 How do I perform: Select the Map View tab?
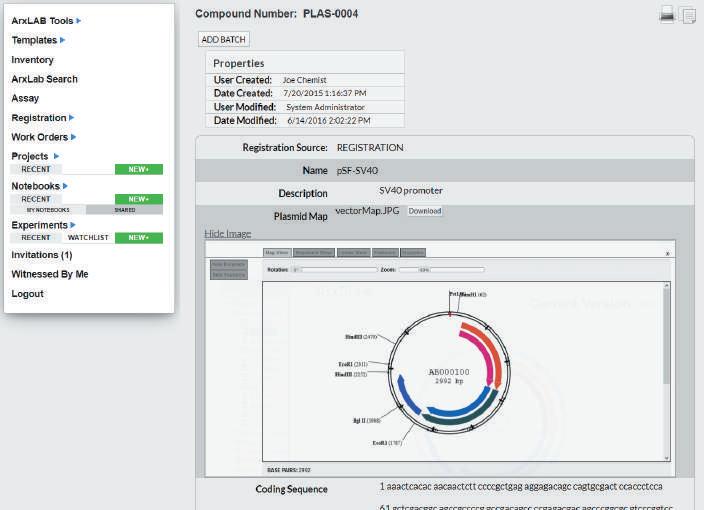coord(277,253)
